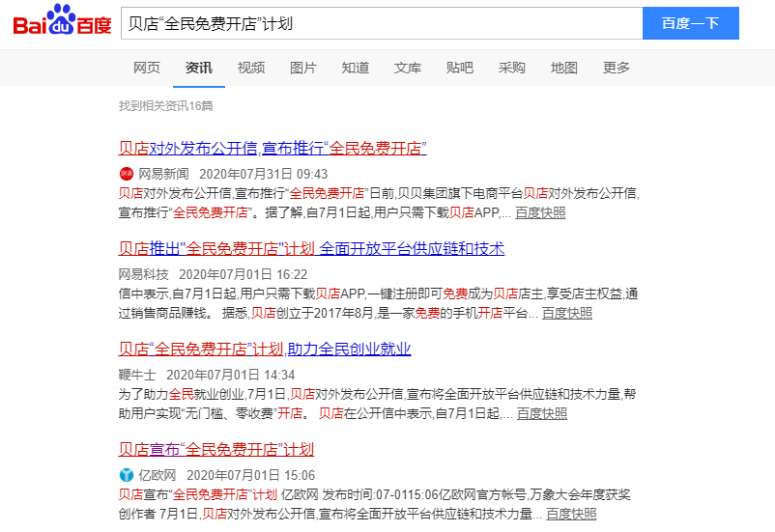The height and width of the screenshot is (532, 775).
Task: Open result 贝店推出"全民免费开店"计划 全面开放平台供应链和技术
Action: click(311, 248)
